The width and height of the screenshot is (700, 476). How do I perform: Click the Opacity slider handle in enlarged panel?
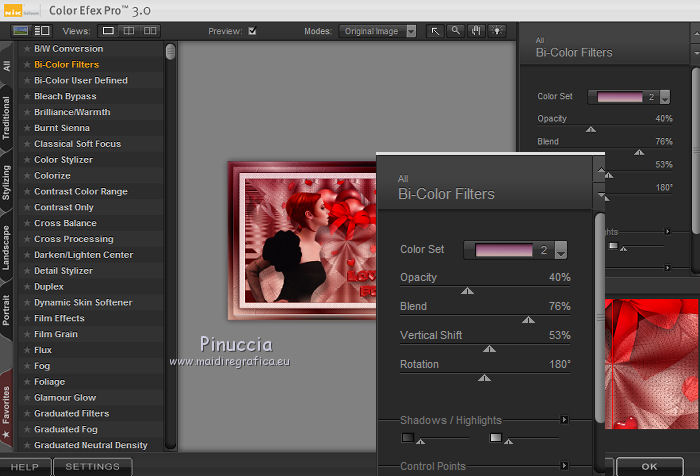(x=467, y=291)
